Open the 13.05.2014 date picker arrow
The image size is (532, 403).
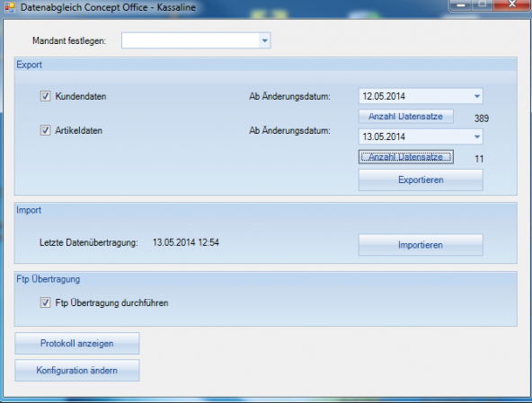click(x=477, y=136)
